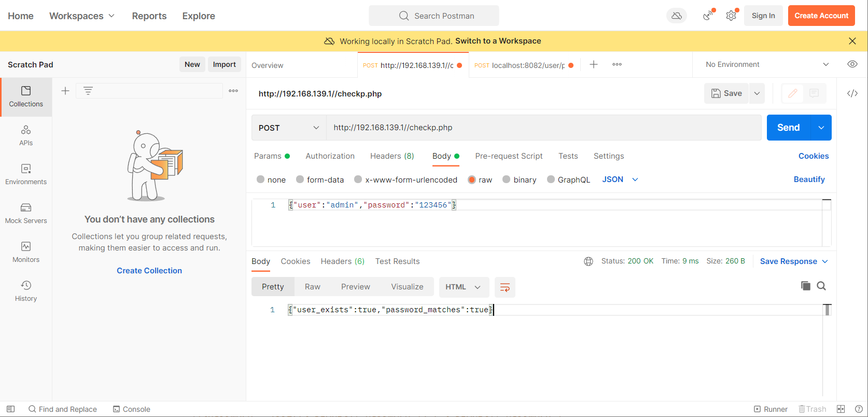Open Mock Servers in sidebar
The width and height of the screenshot is (868, 417).
(x=26, y=213)
